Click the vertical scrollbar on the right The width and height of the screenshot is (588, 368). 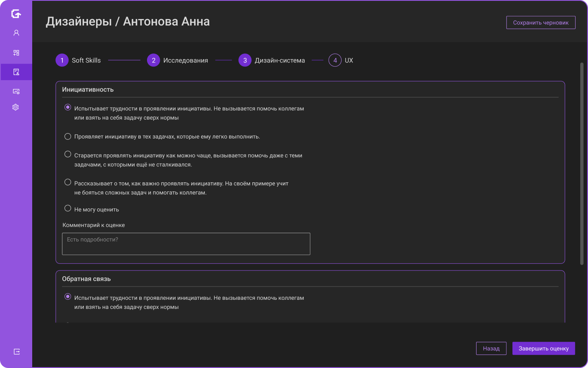click(x=582, y=164)
